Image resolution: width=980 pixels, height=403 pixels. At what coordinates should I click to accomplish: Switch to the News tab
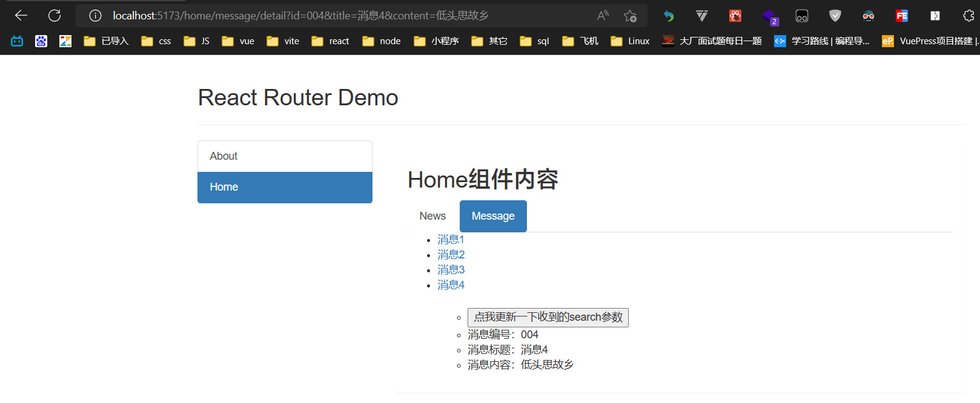click(x=432, y=216)
